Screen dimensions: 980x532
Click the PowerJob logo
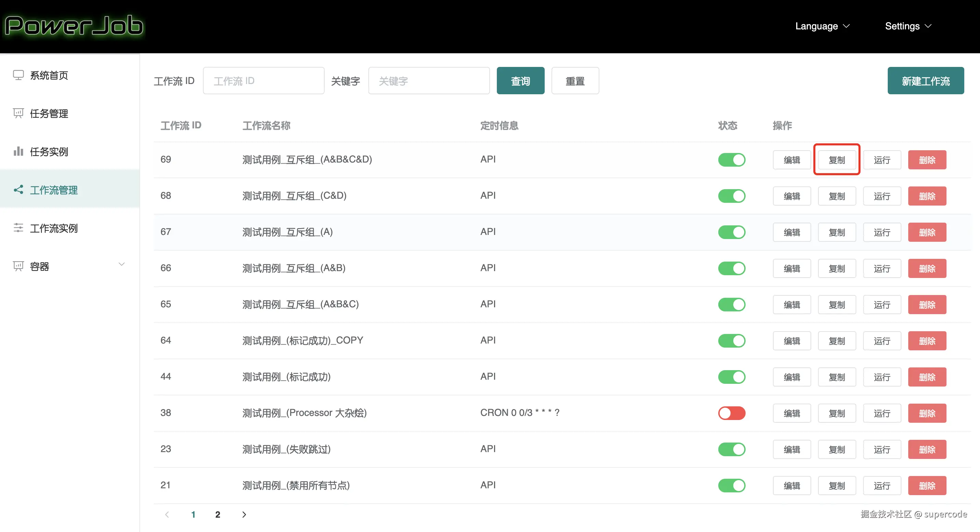tap(73, 26)
